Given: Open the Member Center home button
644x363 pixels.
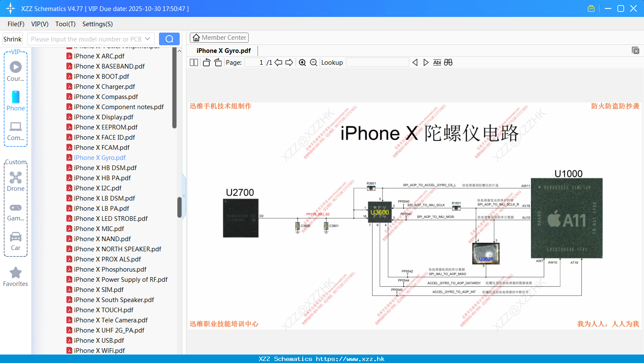Looking at the screenshot, I should 219,38.
